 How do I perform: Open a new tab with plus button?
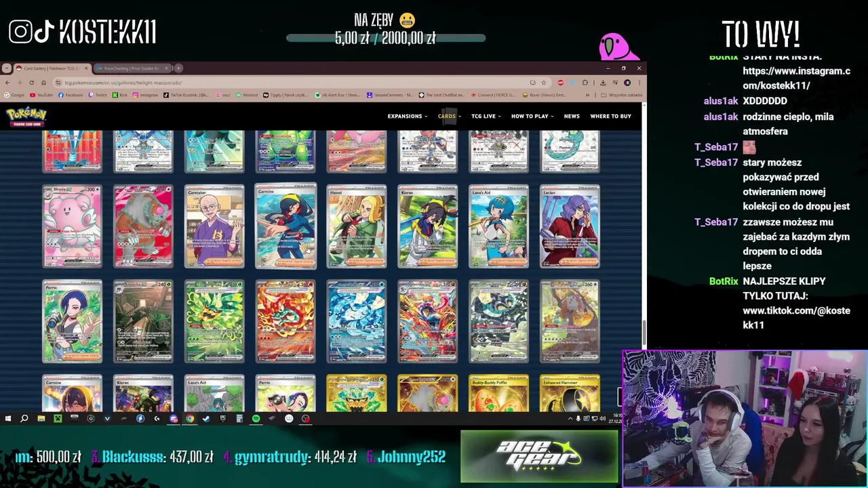click(x=178, y=68)
